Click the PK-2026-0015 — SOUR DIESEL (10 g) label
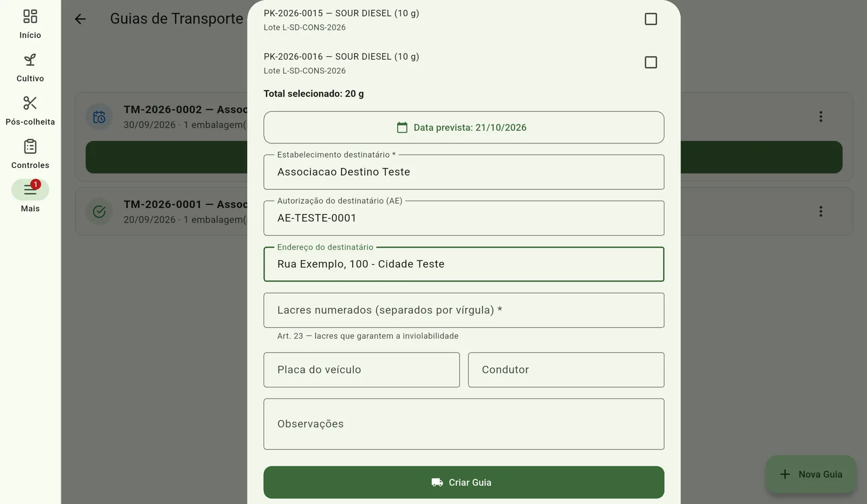867x504 pixels. tap(341, 13)
